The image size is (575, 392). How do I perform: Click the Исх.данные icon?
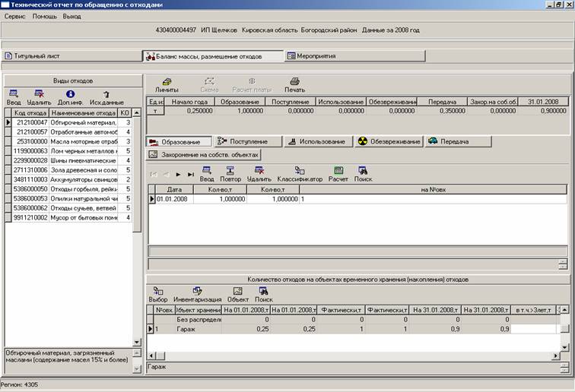coord(106,93)
